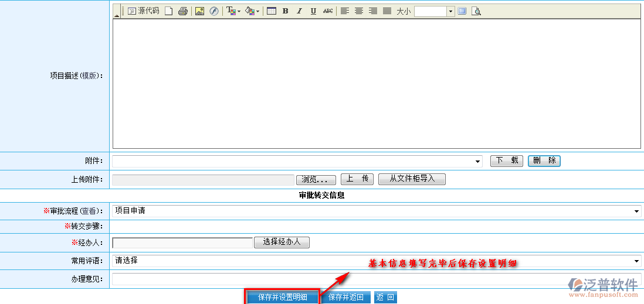
Task: Click 保存并返回 button
Action: (346, 298)
